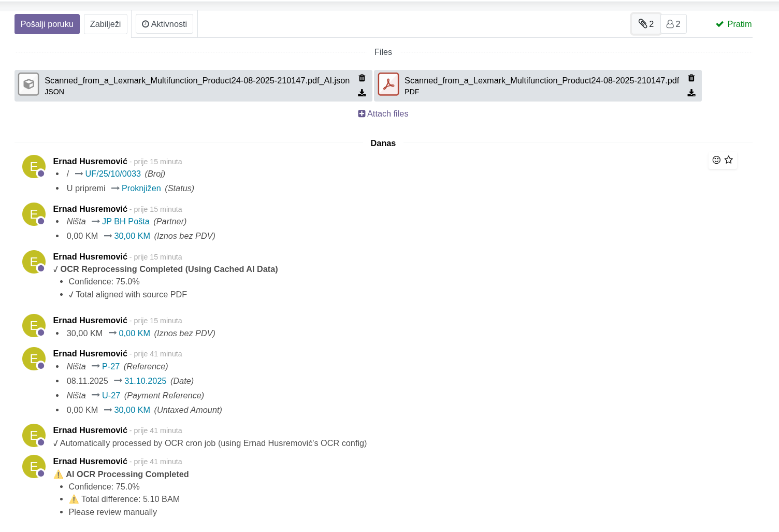Open the followers list icon
The width and height of the screenshot is (779, 532).
pyautogui.click(x=673, y=24)
